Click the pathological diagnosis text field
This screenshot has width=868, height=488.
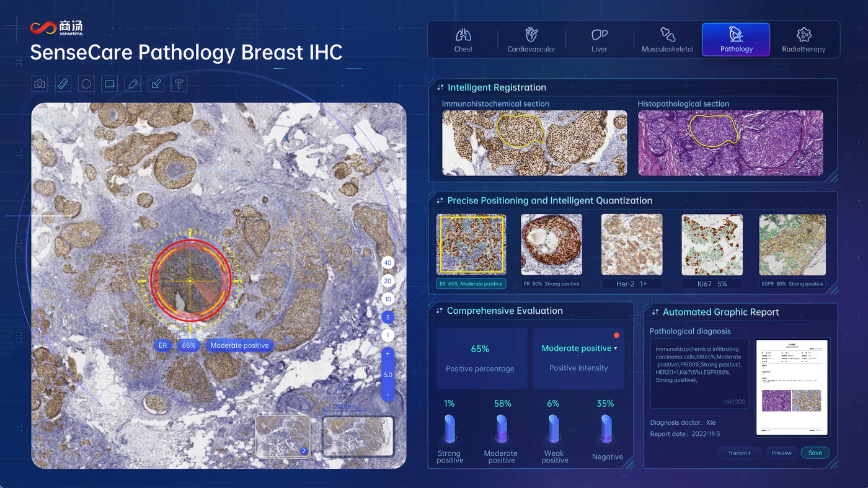699,373
